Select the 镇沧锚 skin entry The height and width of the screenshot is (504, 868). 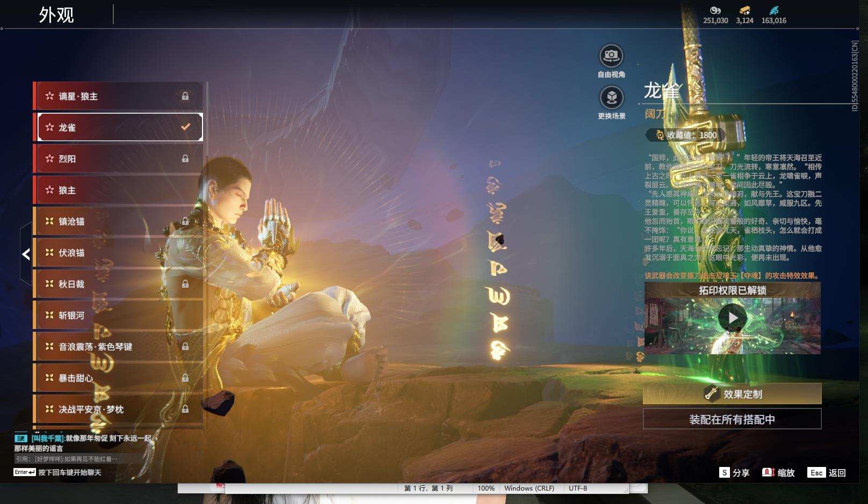click(x=118, y=221)
